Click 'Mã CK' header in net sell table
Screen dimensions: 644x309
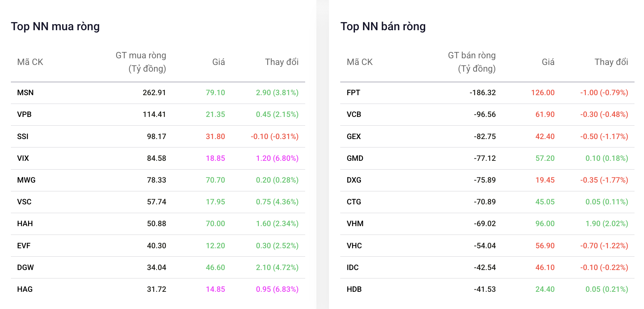tap(360, 62)
